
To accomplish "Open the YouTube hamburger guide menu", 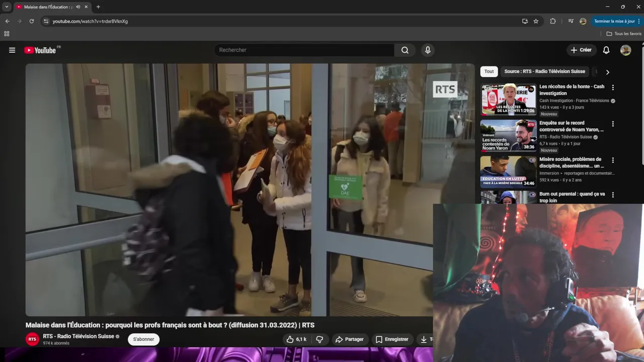I will point(12,50).
